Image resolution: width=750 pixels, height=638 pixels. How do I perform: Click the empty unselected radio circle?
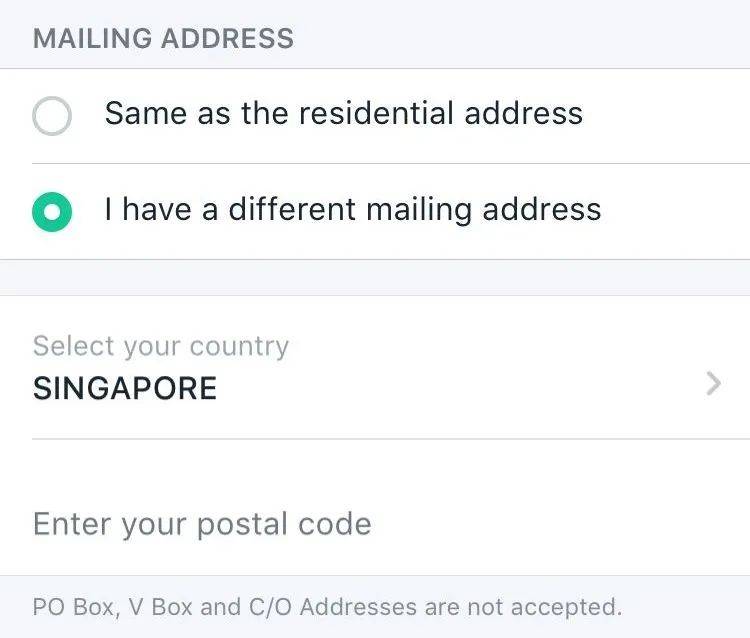point(52,115)
